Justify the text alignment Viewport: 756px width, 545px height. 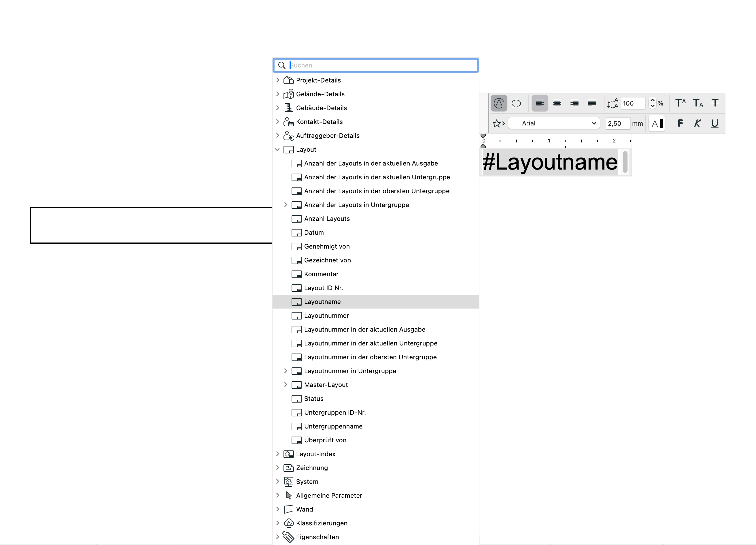592,103
